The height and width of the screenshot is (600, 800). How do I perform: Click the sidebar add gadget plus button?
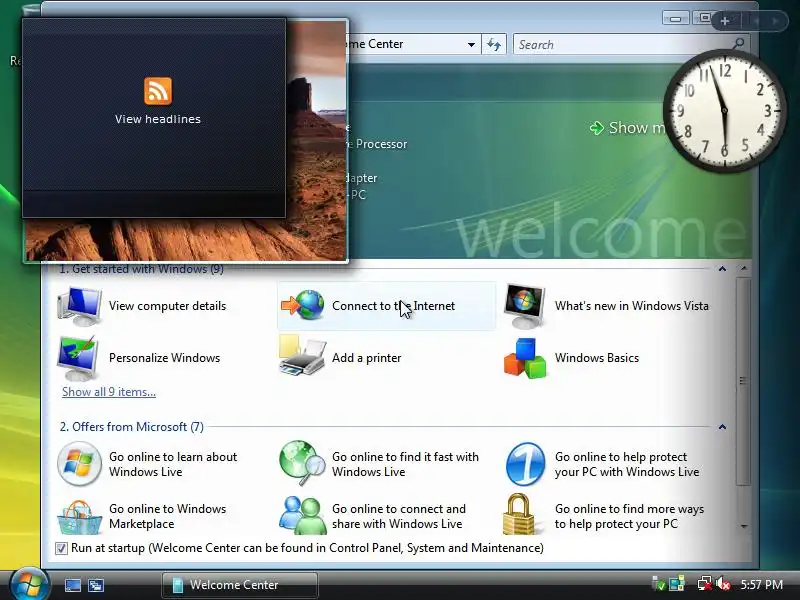724,21
